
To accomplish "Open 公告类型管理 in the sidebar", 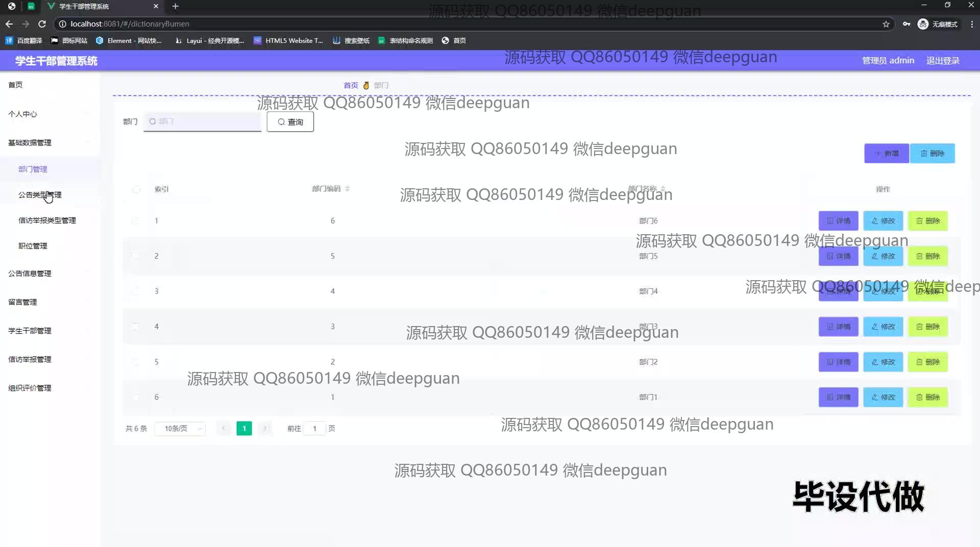I will pyautogui.click(x=40, y=195).
